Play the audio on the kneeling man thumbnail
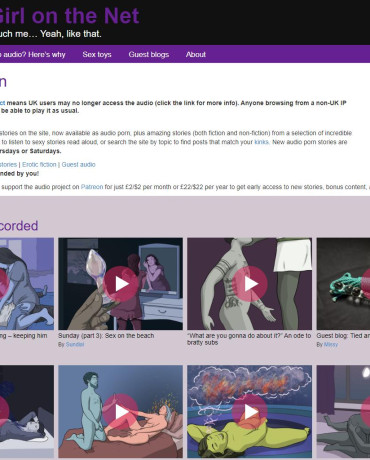The height and width of the screenshot is (460, 370). click(120, 412)
